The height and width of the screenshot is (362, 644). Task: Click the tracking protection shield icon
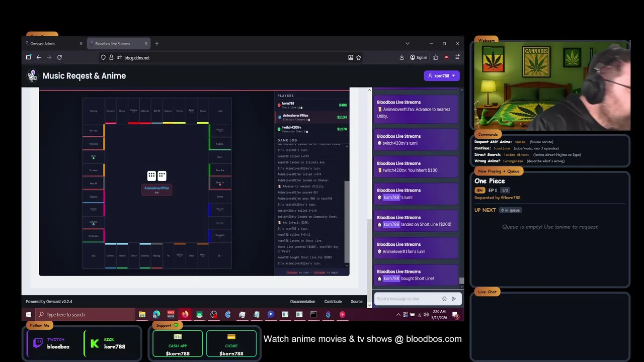click(x=103, y=58)
